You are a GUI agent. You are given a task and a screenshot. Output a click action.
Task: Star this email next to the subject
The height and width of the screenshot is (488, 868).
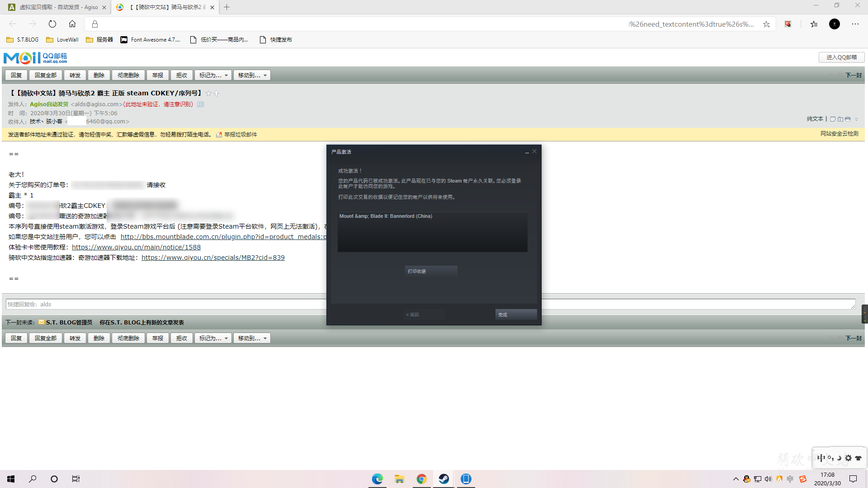208,93
